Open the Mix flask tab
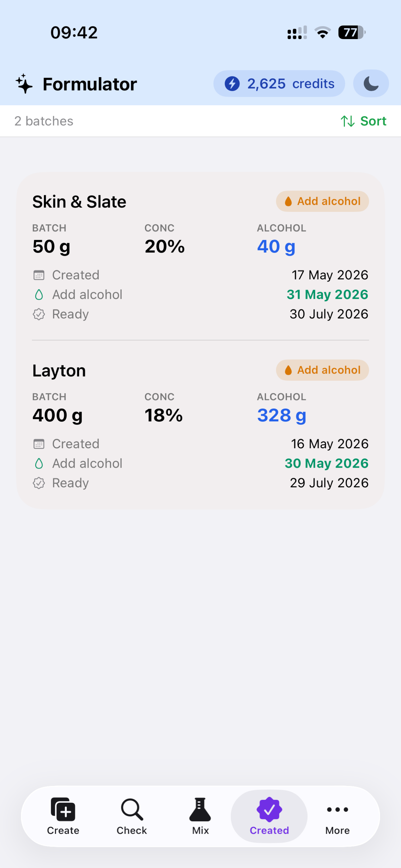Screen dimensions: 401x868 (x=200, y=816)
